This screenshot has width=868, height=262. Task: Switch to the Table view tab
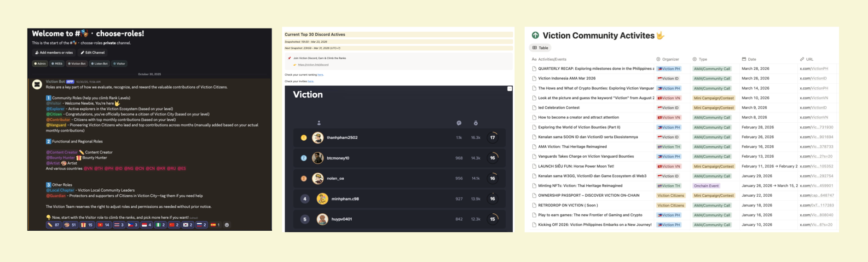click(x=540, y=48)
